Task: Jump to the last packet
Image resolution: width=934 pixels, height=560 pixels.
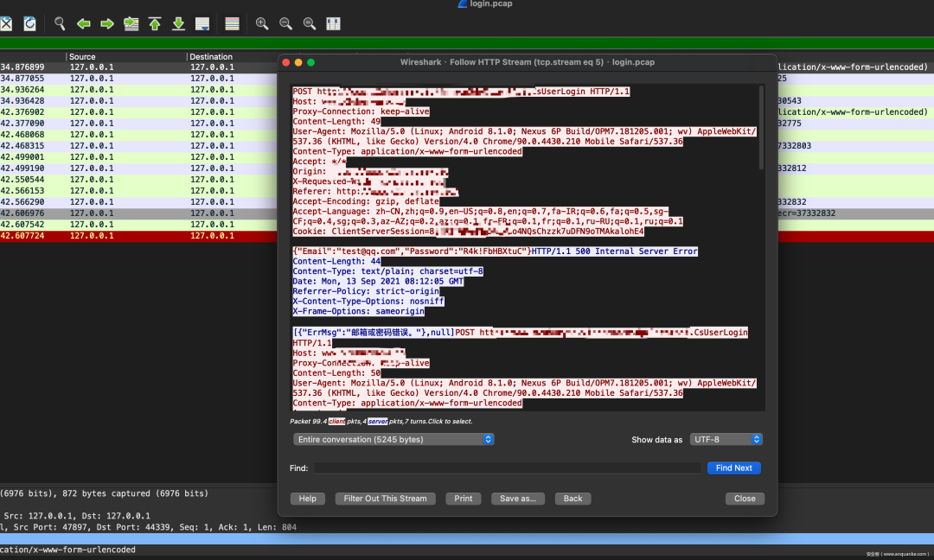Action: coord(179,24)
